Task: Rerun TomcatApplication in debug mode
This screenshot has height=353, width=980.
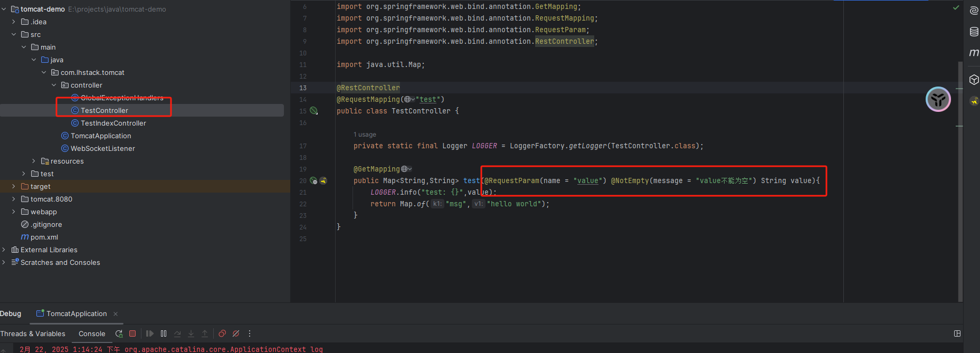Action: [119, 333]
